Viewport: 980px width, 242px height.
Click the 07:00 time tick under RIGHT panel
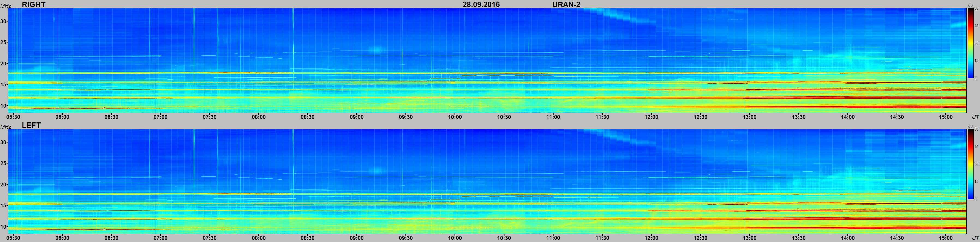(160, 117)
